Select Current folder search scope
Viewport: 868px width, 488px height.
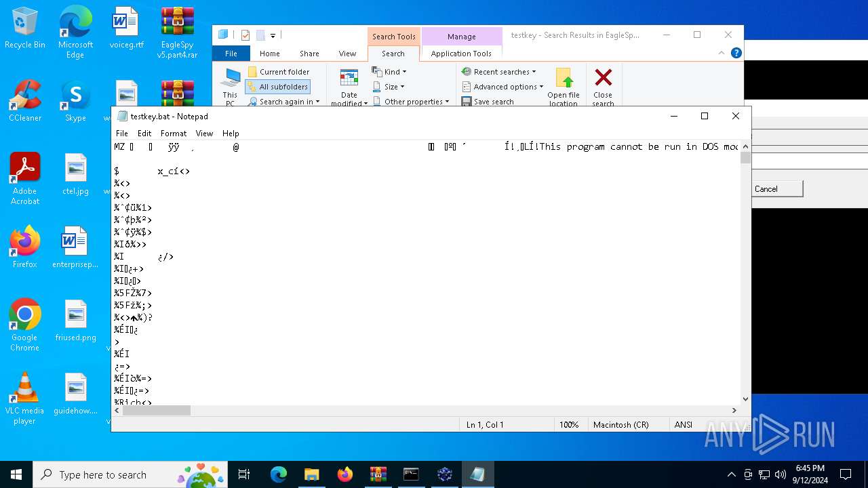tap(279, 72)
